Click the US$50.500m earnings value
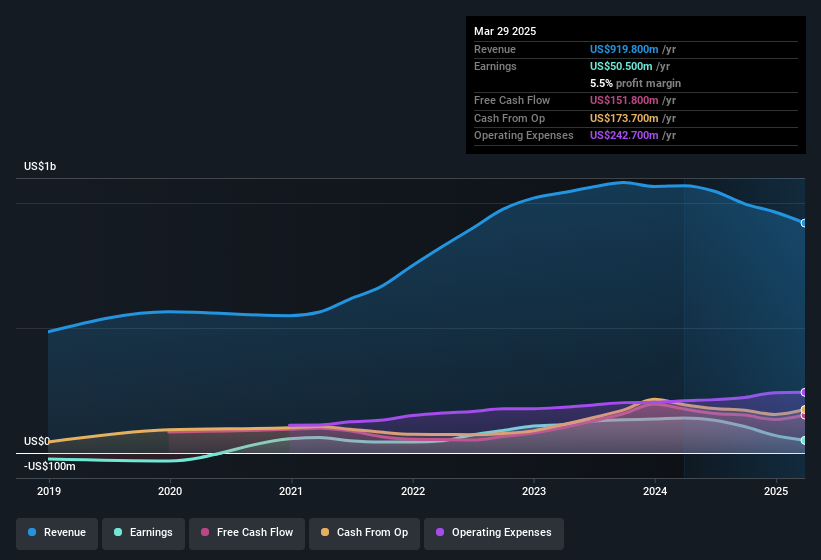The height and width of the screenshot is (560, 821). 621,66
